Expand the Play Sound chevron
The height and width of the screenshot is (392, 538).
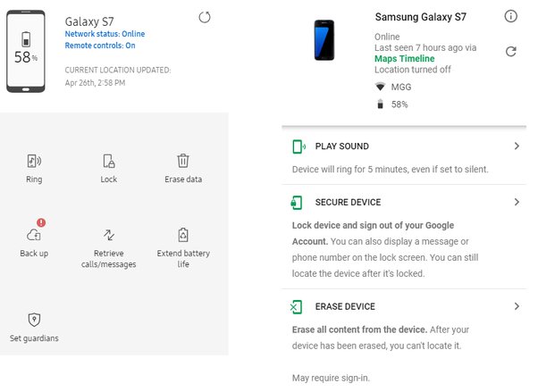pos(517,146)
